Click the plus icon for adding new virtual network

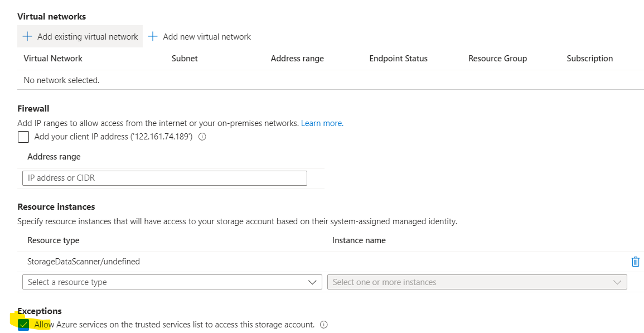pos(152,36)
